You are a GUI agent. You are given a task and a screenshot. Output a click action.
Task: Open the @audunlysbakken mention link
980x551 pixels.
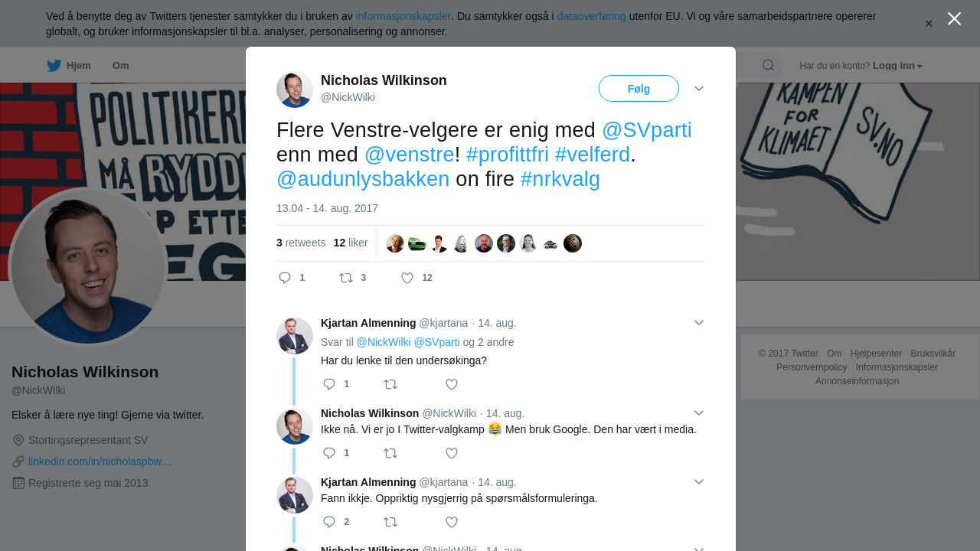click(x=363, y=179)
